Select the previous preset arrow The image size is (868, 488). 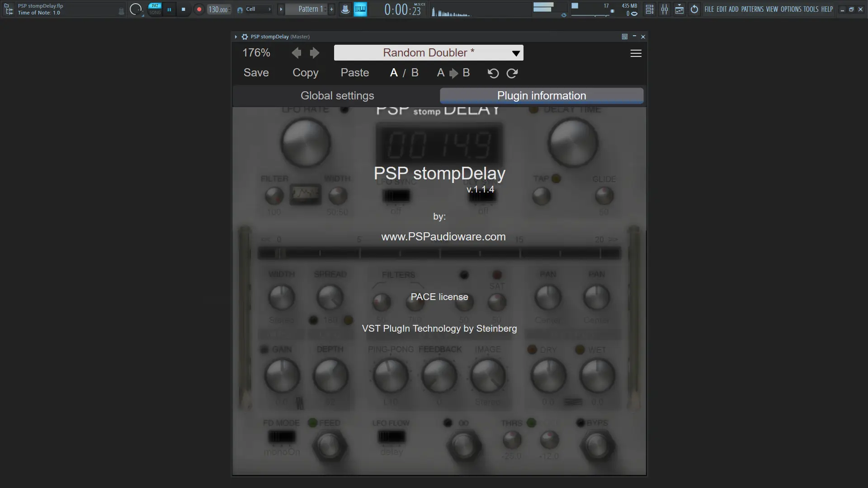point(297,53)
